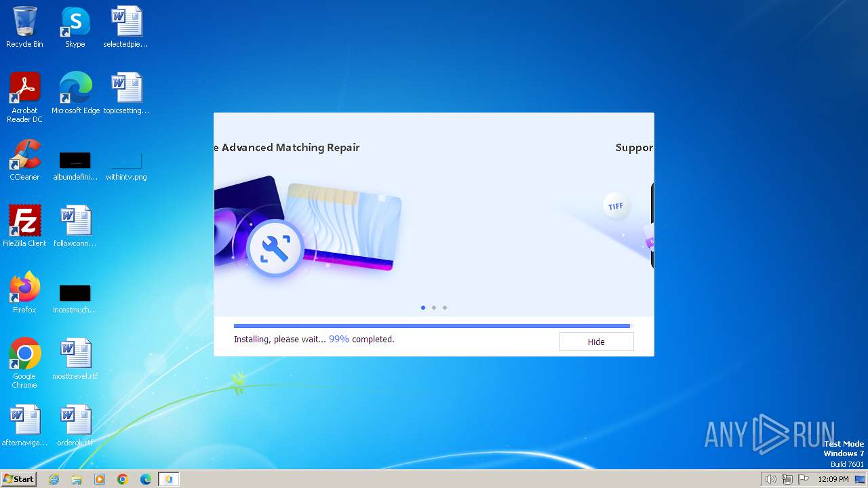
Task: Open File Explorer from the taskbar
Action: (77, 479)
